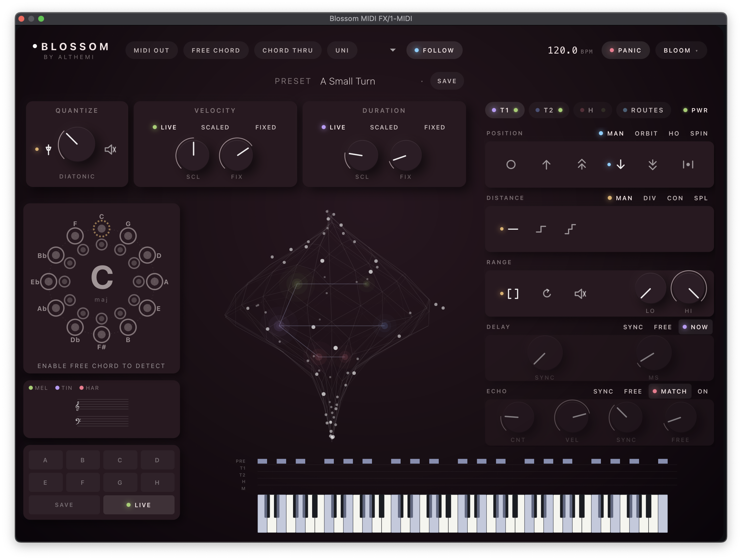
Task: Toggle the MEL indicator
Action: 38,388
